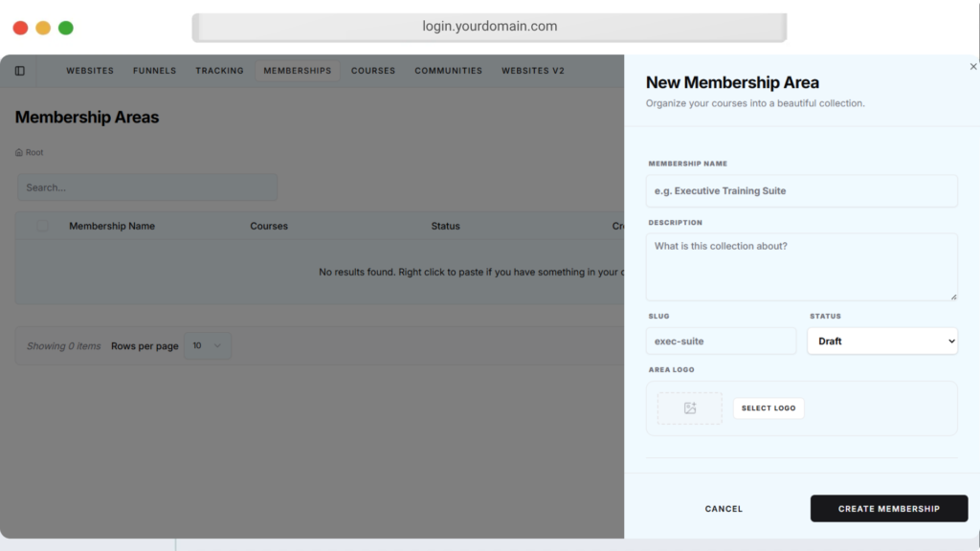Click inside the Description text area
This screenshot has height=551, width=980.
801,267
